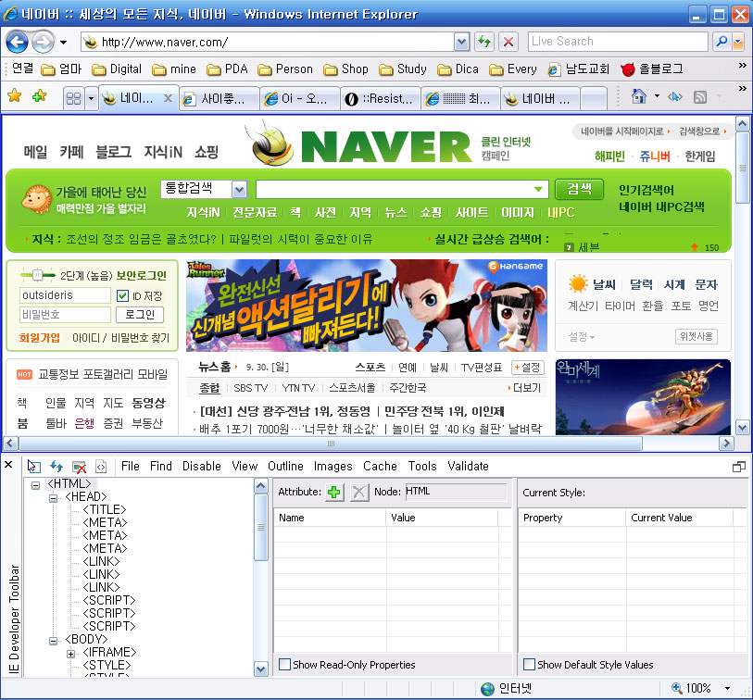Open the File menu in Developer Toolbar

click(x=131, y=466)
